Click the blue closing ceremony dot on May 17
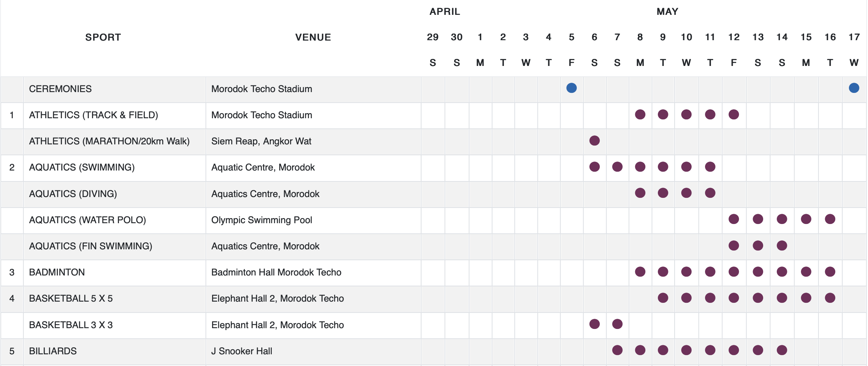 tap(854, 88)
